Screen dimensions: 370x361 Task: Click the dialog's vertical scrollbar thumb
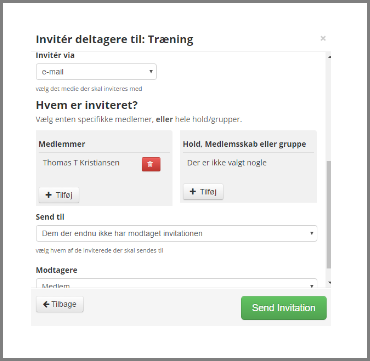tap(329, 215)
